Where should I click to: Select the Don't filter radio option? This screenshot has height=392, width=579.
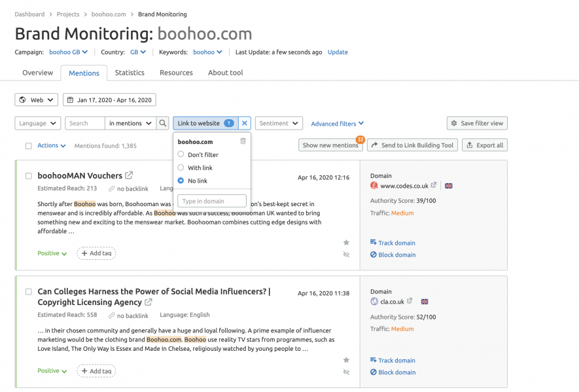[181, 154]
